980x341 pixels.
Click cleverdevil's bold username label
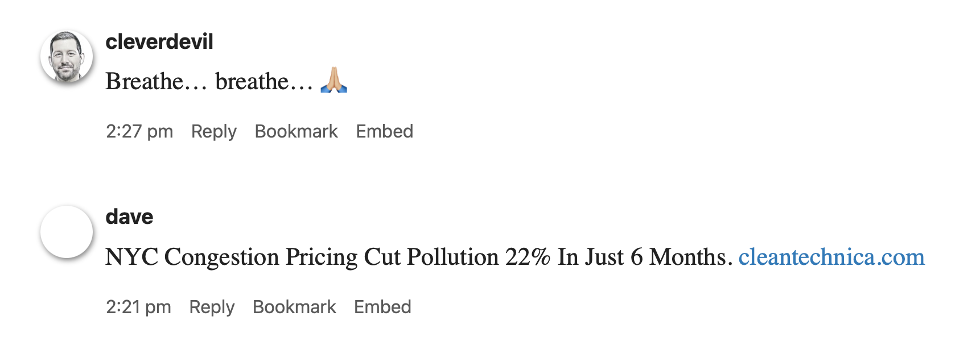[x=159, y=41]
